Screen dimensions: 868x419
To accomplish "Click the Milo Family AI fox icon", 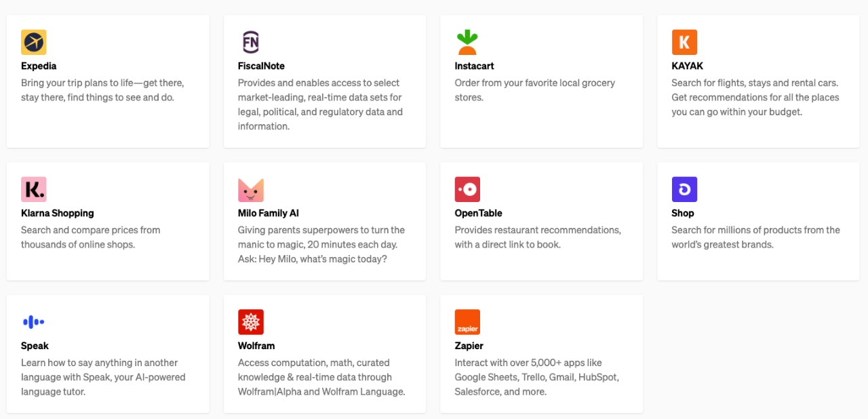I will click(x=250, y=189).
